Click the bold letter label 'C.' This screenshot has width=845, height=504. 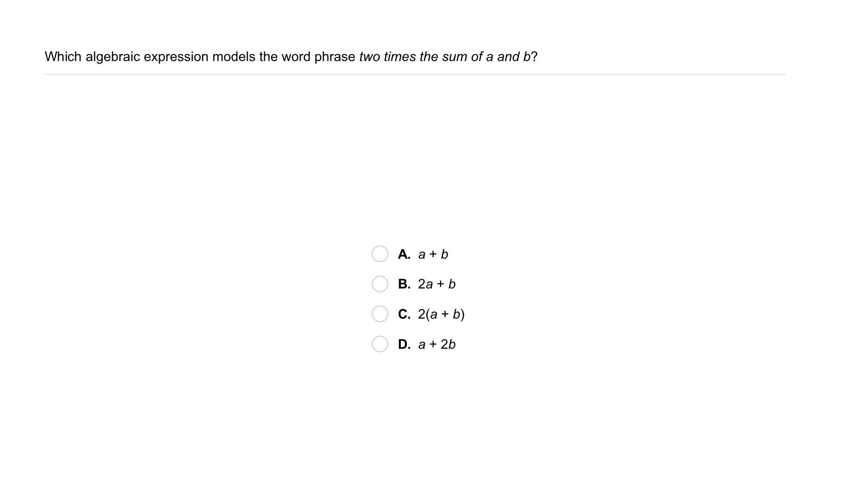tap(404, 314)
